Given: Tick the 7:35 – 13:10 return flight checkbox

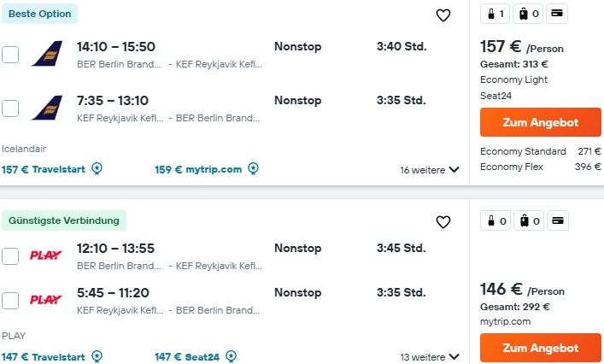Looking at the screenshot, I should point(10,109).
